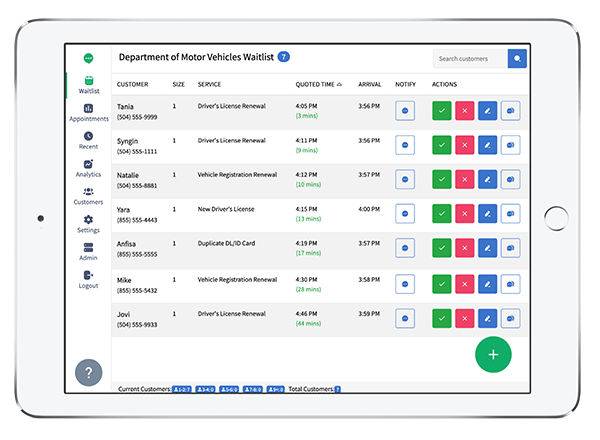
Task: Check off Natalie with green button
Action: point(442,179)
